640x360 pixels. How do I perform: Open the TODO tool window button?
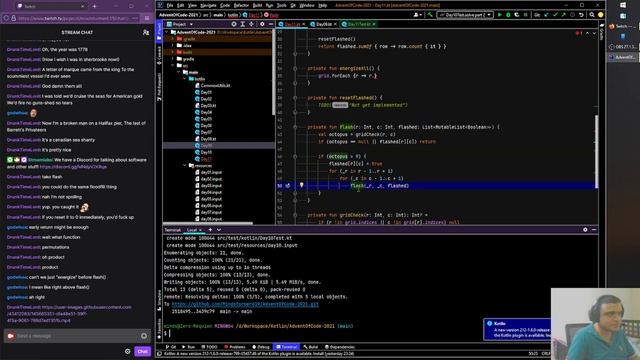pos(209,347)
